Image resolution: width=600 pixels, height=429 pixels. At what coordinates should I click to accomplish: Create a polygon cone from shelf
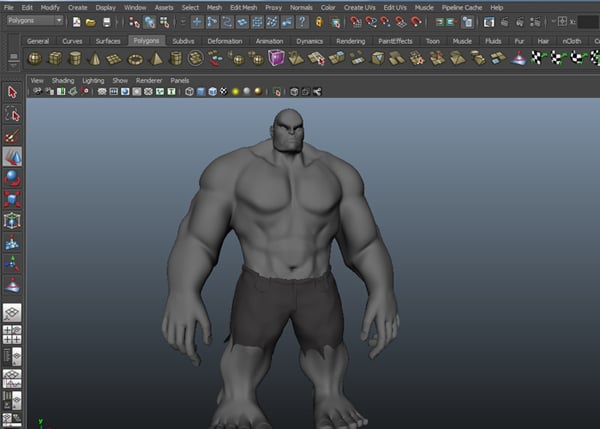95,59
